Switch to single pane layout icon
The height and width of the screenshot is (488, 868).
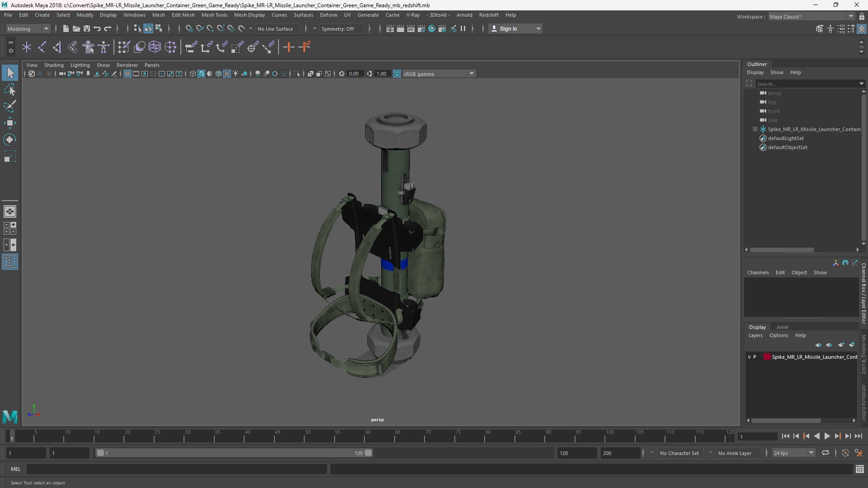click(x=10, y=211)
